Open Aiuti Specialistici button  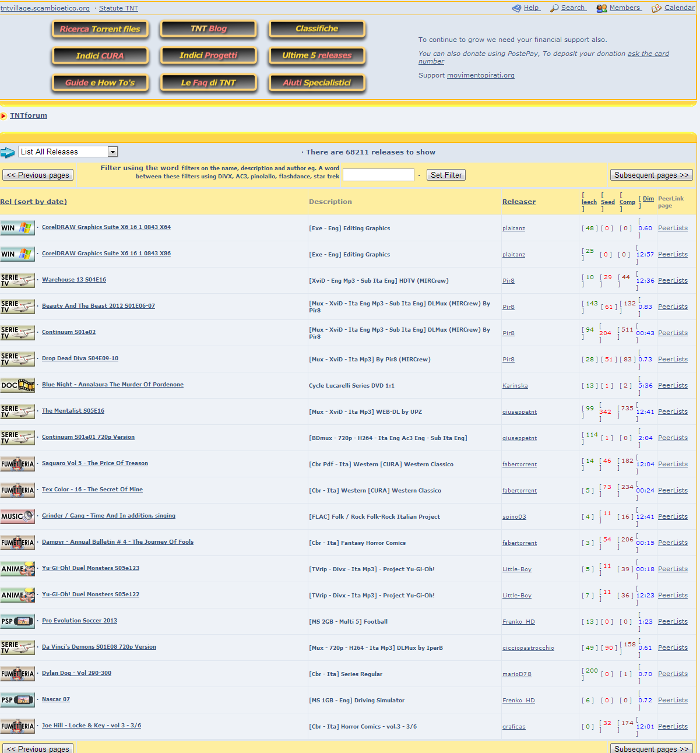[x=317, y=83]
